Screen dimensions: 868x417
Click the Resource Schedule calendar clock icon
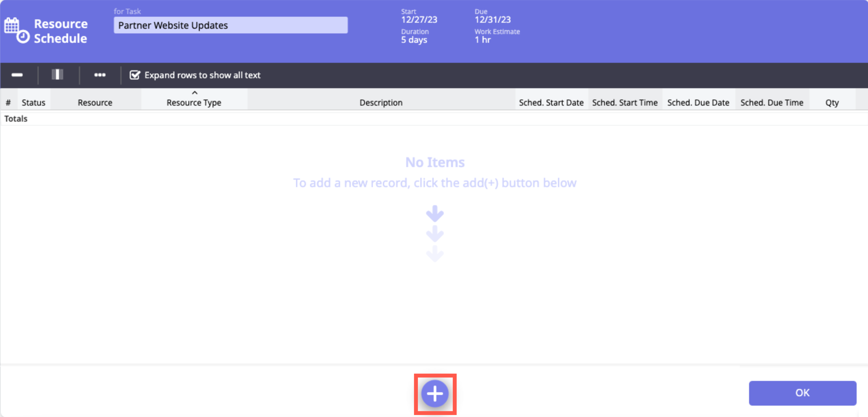(x=16, y=30)
